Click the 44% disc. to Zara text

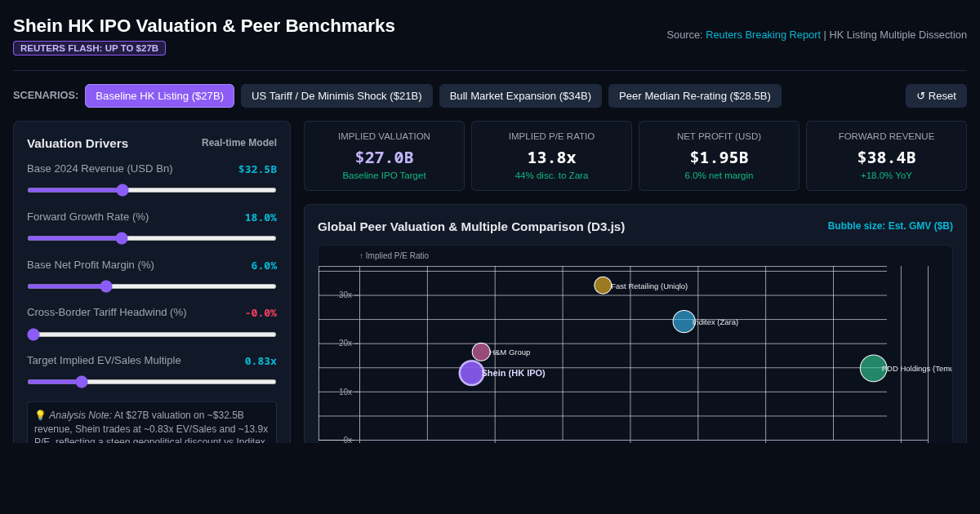(x=551, y=175)
